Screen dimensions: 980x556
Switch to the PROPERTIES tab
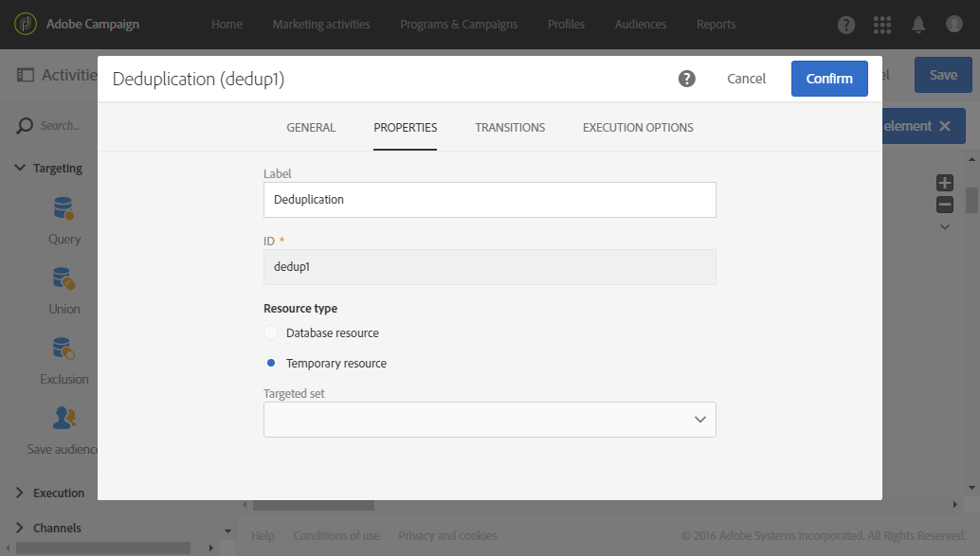point(405,128)
